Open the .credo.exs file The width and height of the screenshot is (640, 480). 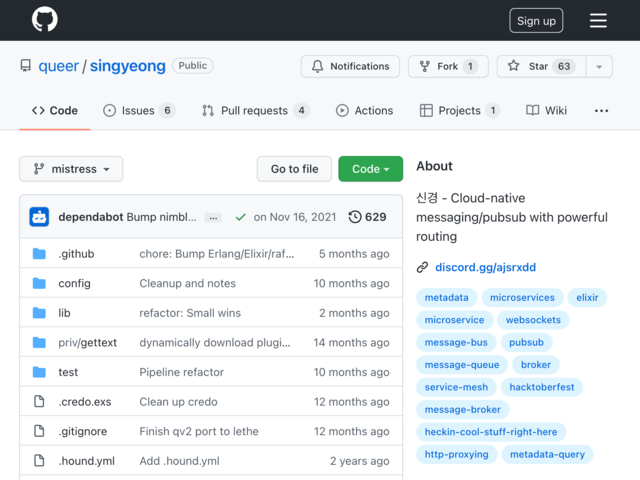click(x=84, y=402)
